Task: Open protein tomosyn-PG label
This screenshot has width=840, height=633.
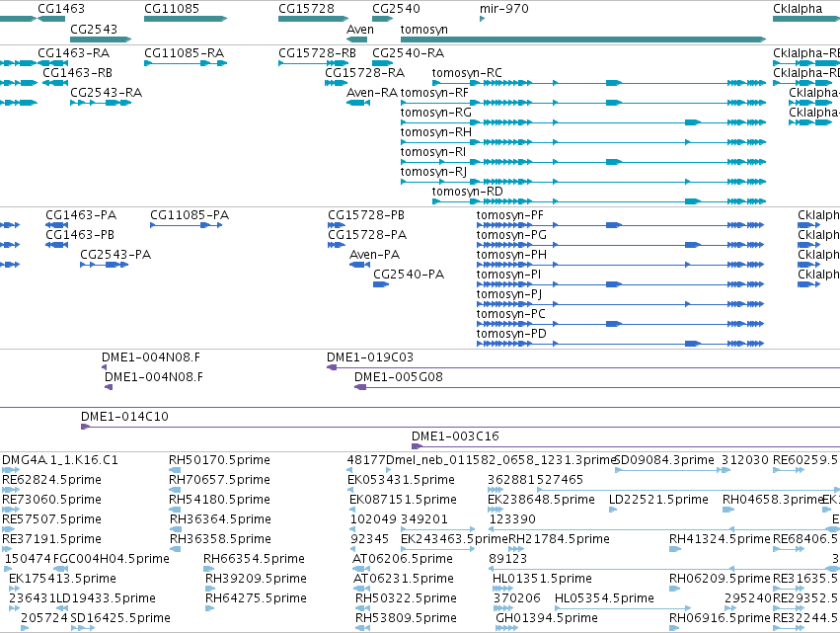Action: (x=511, y=235)
